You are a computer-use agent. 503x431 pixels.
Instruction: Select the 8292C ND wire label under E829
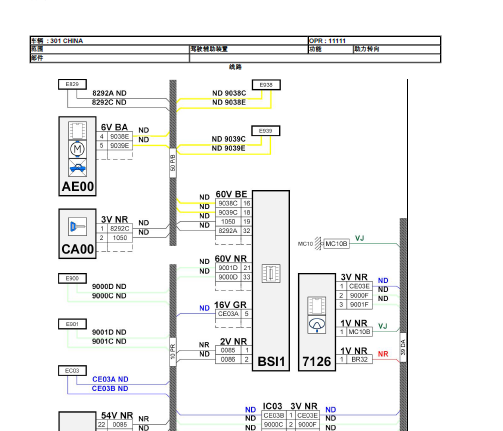click(x=109, y=102)
